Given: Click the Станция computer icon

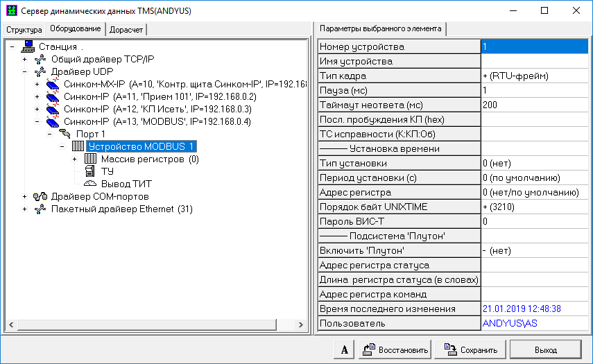Looking at the screenshot, I should [28, 46].
